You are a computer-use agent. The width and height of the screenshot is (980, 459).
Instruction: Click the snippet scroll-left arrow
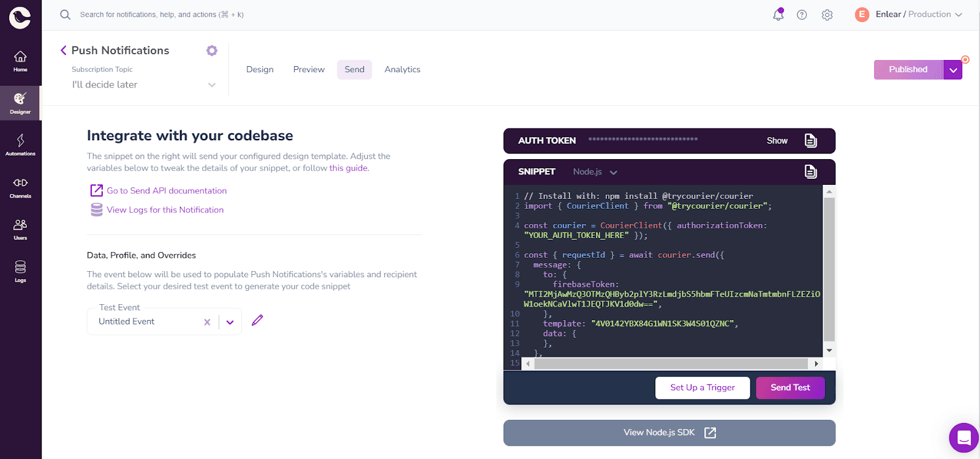[528, 364]
